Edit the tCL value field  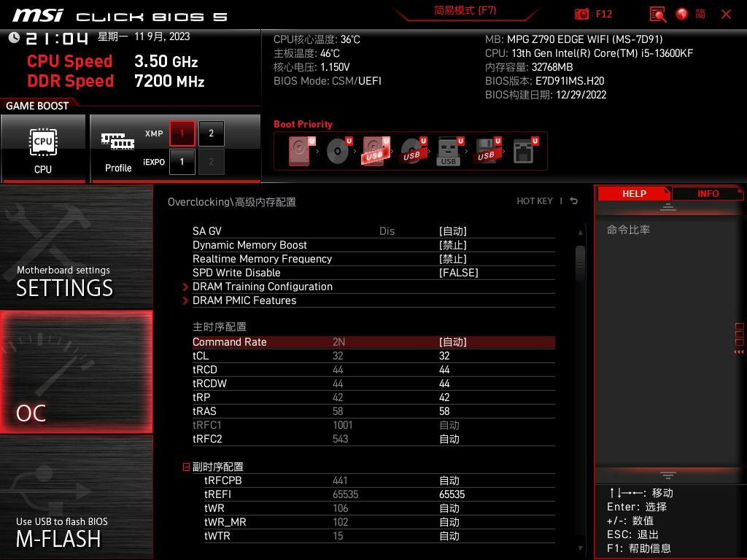coord(444,356)
